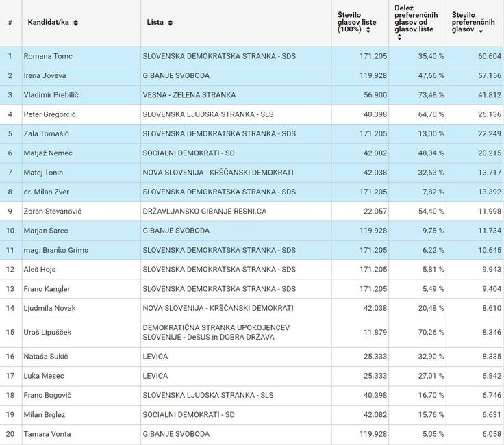Select candidate mag. Branko Grims
Viewport: 504px width, 445px height.
(x=55, y=250)
